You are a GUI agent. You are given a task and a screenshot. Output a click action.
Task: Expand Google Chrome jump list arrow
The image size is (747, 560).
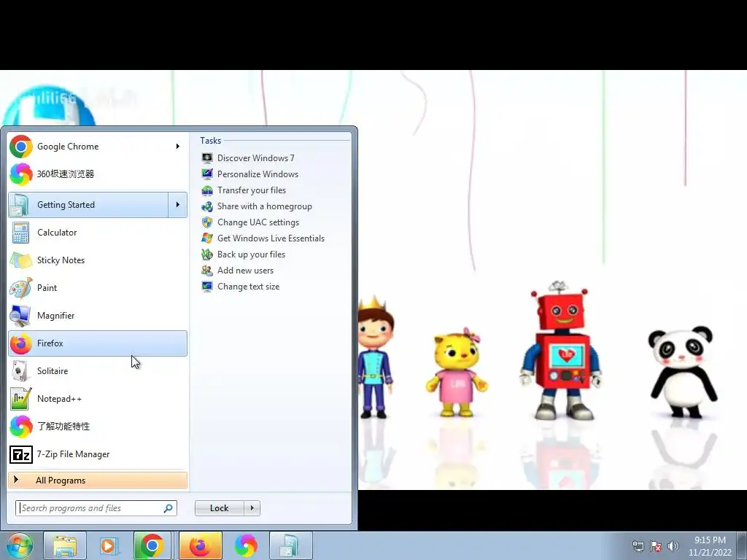pos(178,146)
